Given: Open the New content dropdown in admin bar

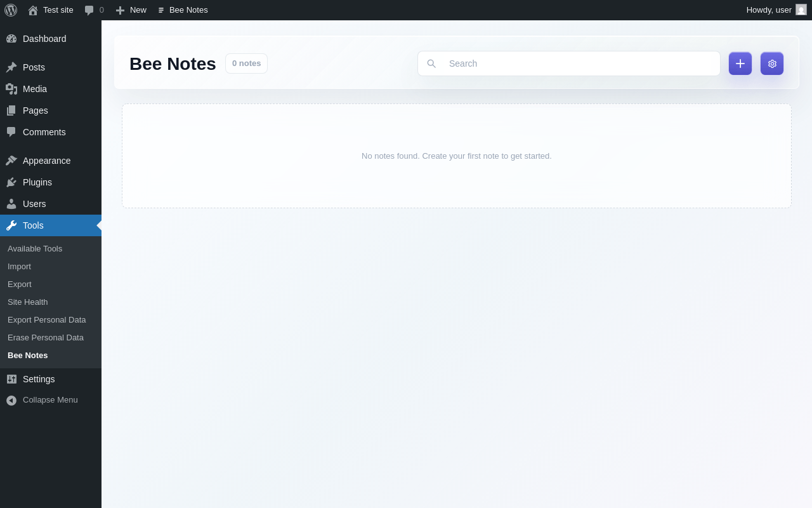Looking at the screenshot, I should click(131, 10).
